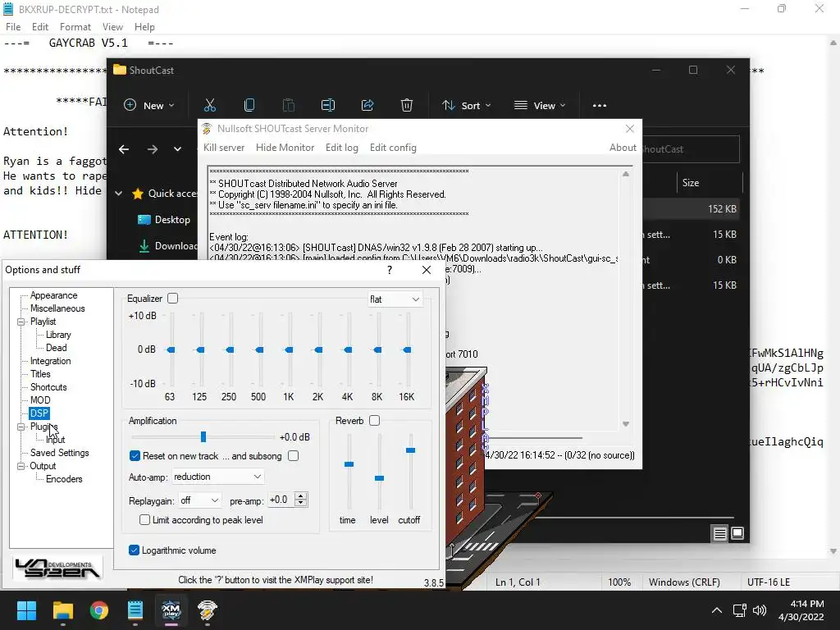Viewport: 840px width, 630px height.
Task: Click Edit log in SHOUTcast Monitor
Action: tap(342, 148)
